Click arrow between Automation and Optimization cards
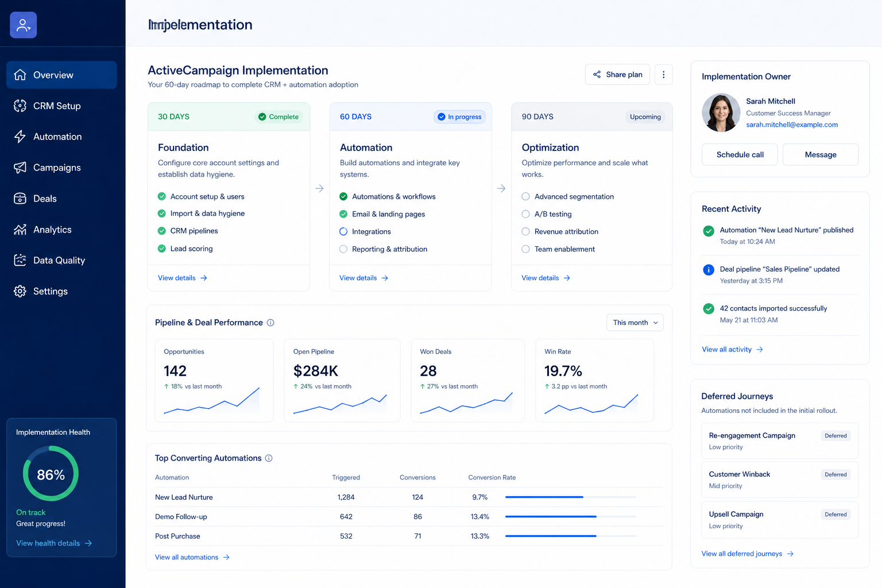 (501, 188)
